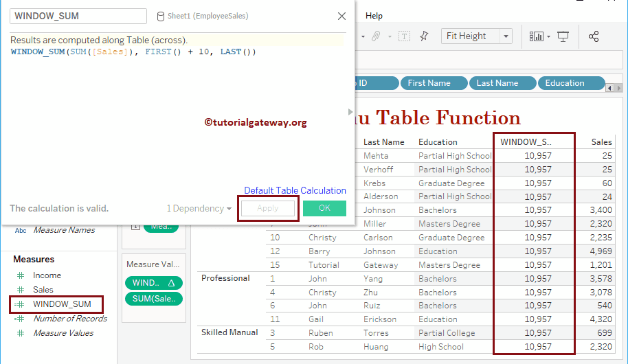The width and height of the screenshot is (628, 364).
Task: Click the Number of Records type icon
Action: pos(19,319)
